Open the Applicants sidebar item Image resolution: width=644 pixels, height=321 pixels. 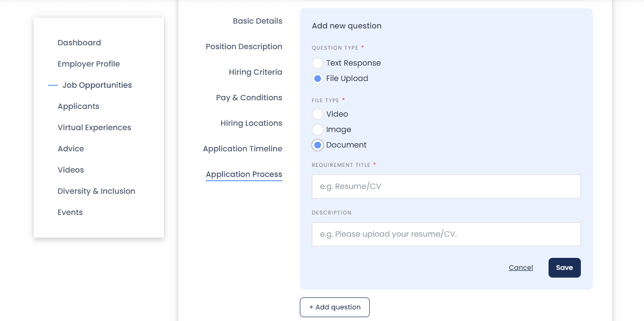point(78,107)
